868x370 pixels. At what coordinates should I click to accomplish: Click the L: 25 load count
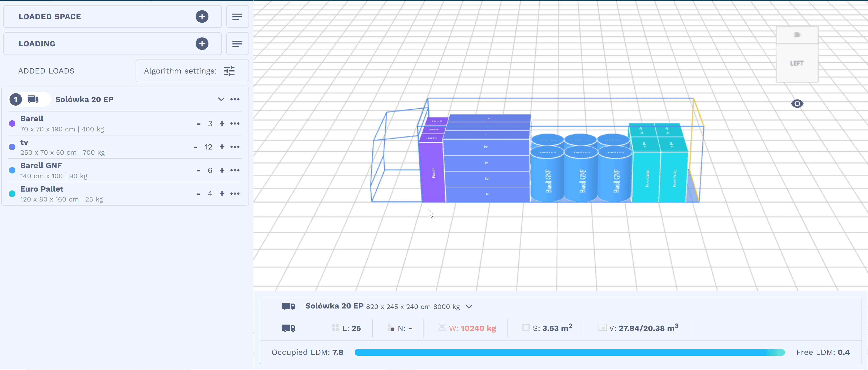point(346,328)
